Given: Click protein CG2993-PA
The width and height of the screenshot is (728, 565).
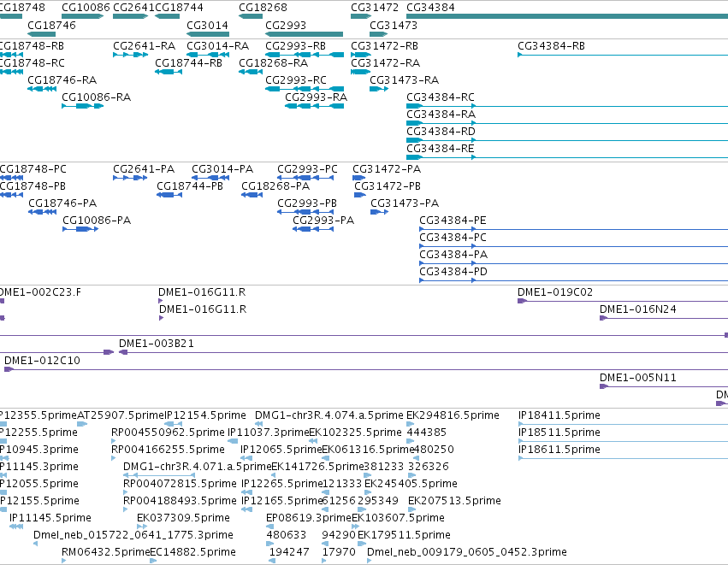Looking at the screenshot, I should 323,221.
